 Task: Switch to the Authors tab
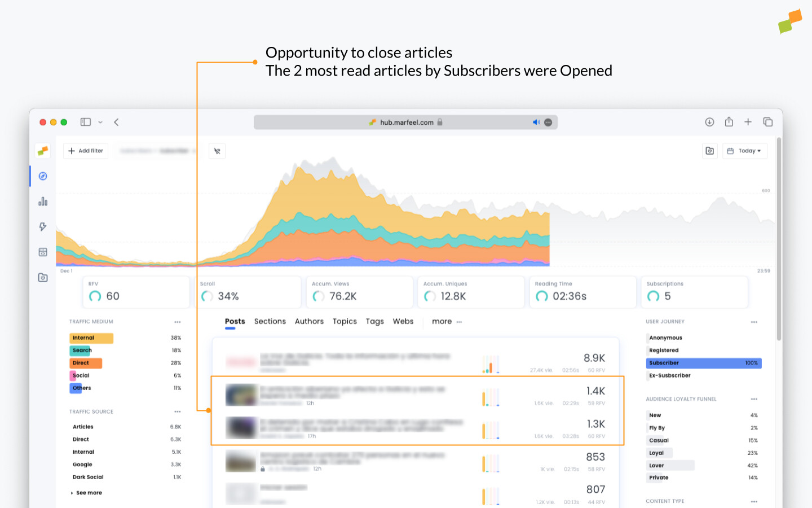(309, 321)
